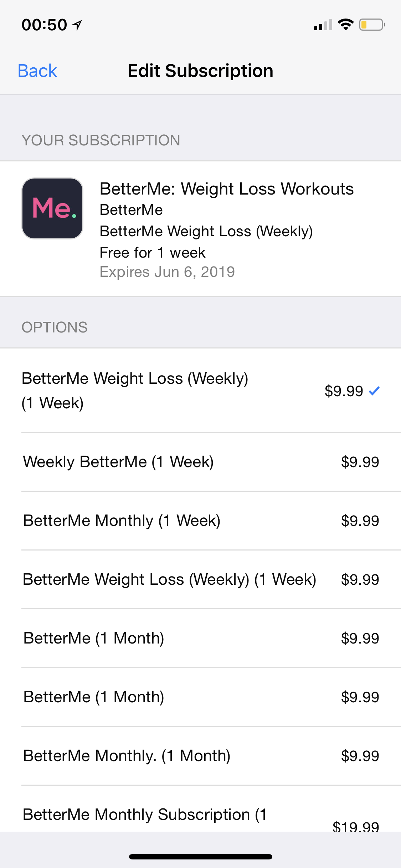The image size is (401, 868).
Task: Select the second BetterMe (1 Month) option
Action: pyautogui.click(x=200, y=697)
